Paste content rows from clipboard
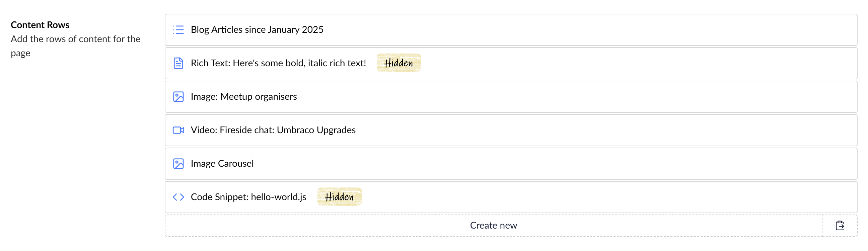 pos(840,225)
